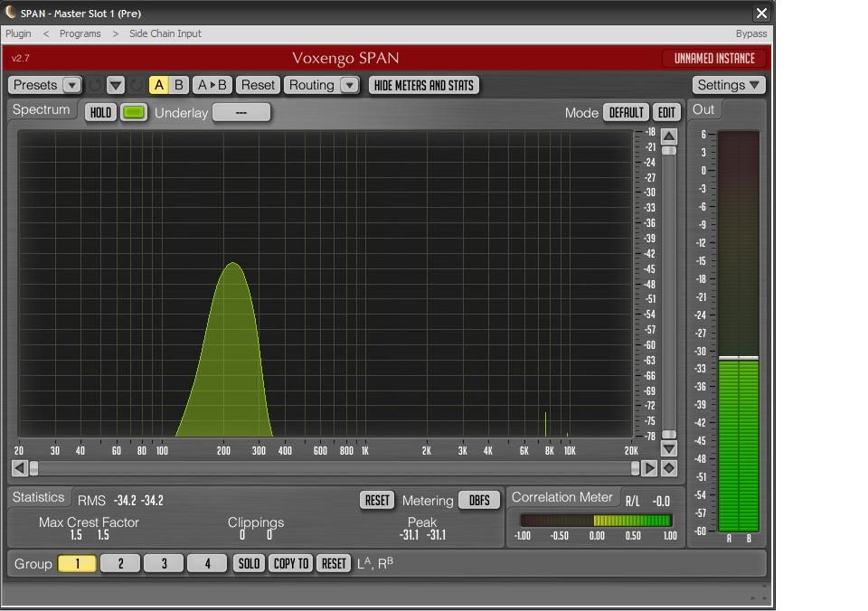This screenshot has width=868, height=611.
Task: Click the Voxengo SPAN title
Action: coord(345,58)
